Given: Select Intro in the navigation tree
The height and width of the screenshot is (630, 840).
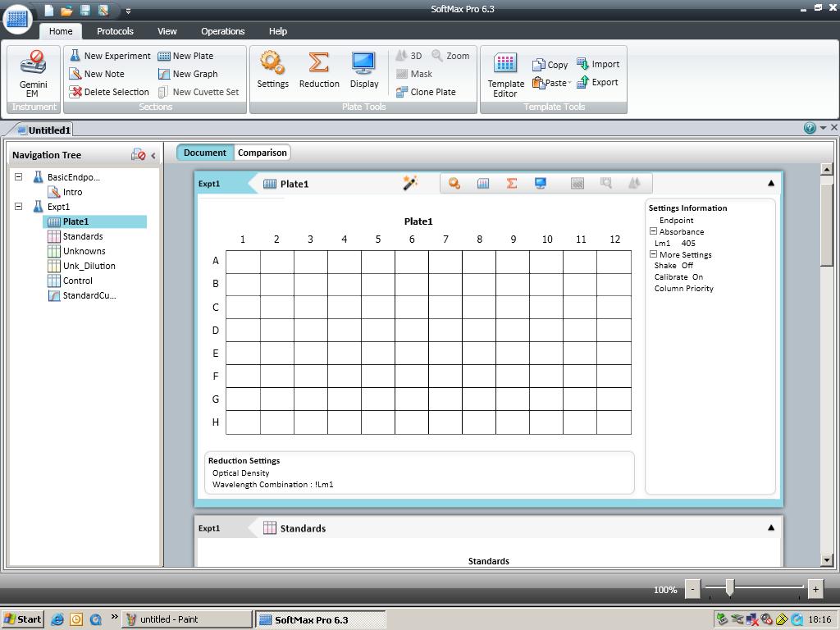Looking at the screenshot, I should point(66,192).
